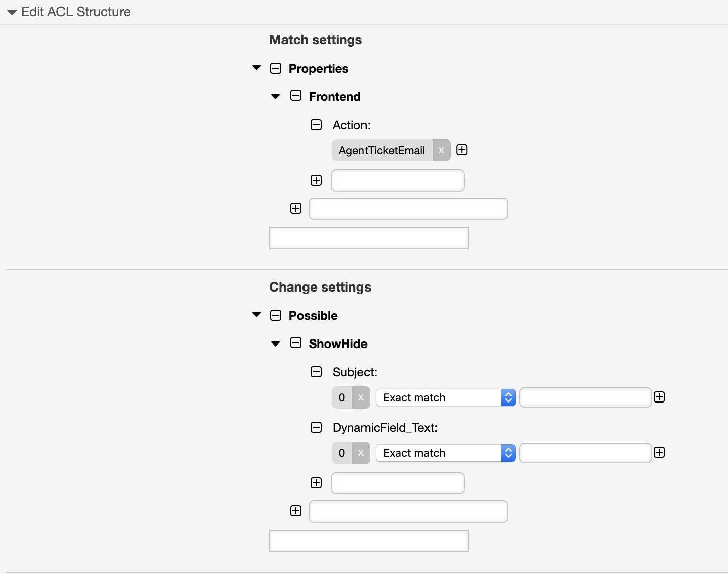Select the Properties label
This screenshot has height=574, width=728.
click(319, 69)
